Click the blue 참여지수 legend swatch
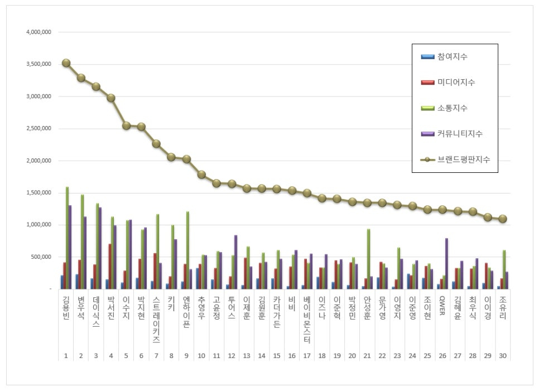 point(428,57)
